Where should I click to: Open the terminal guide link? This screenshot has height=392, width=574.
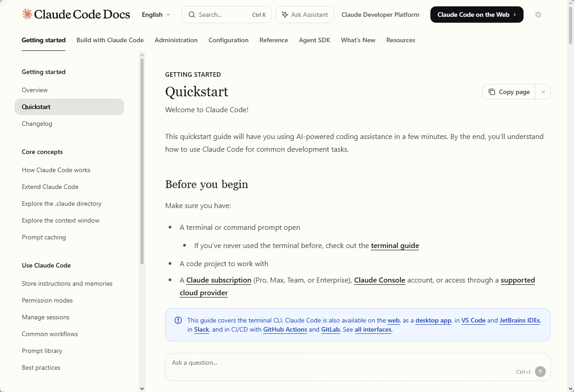[x=395, y=245]
